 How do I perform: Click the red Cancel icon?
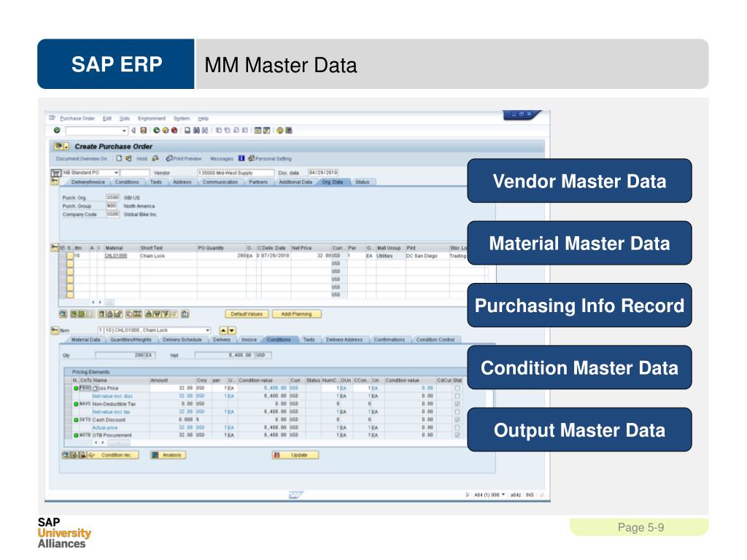click(174, 131)
